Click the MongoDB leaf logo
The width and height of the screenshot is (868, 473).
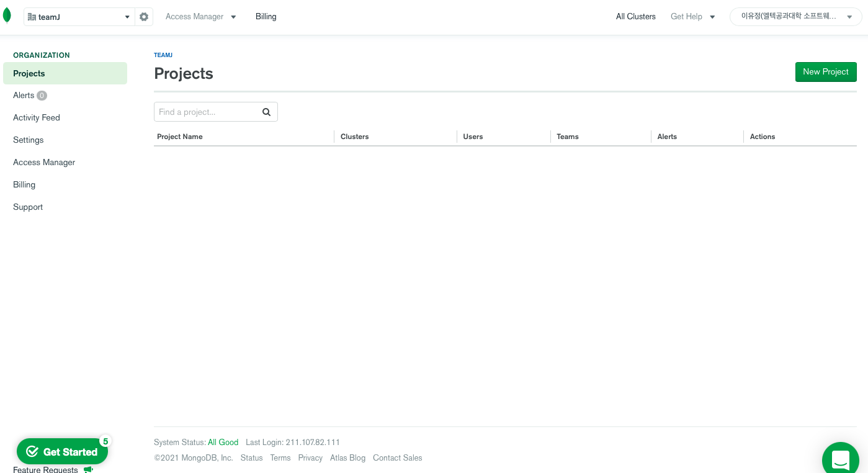[7, 16]
